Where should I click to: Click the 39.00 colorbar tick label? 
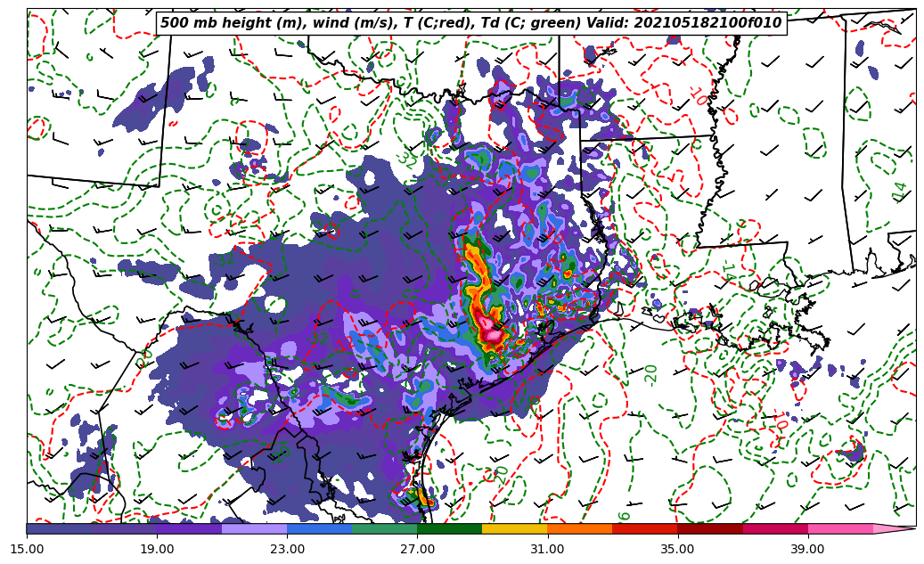click(807, 549)
